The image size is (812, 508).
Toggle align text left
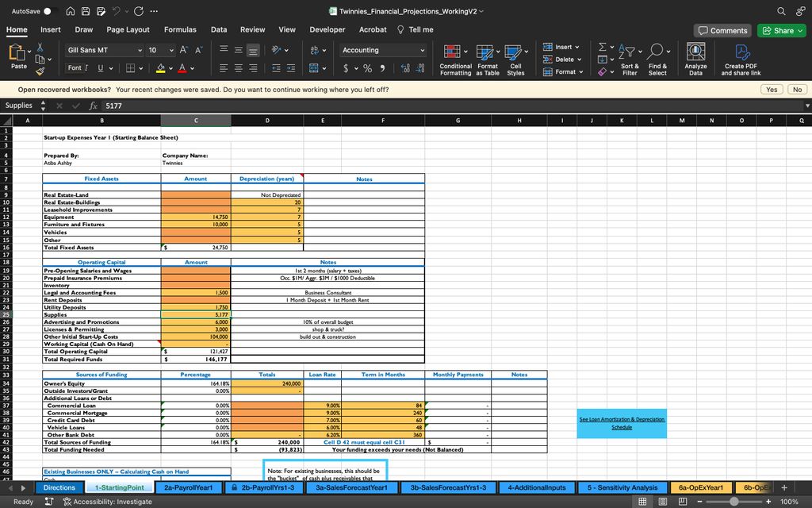[x=224, y=68]
